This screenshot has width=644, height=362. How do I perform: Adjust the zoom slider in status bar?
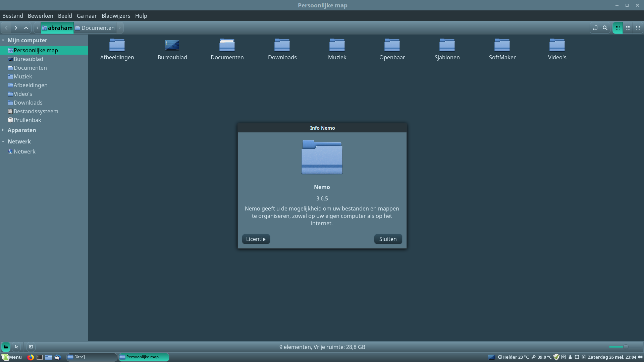(626, 347)
